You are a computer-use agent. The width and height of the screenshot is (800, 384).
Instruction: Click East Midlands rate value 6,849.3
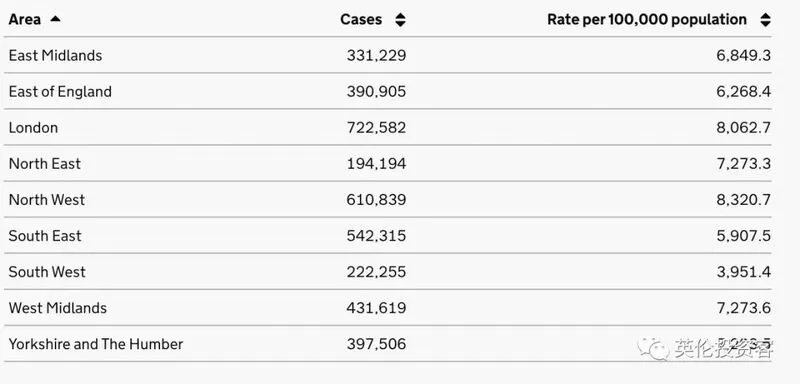point(743,56)
